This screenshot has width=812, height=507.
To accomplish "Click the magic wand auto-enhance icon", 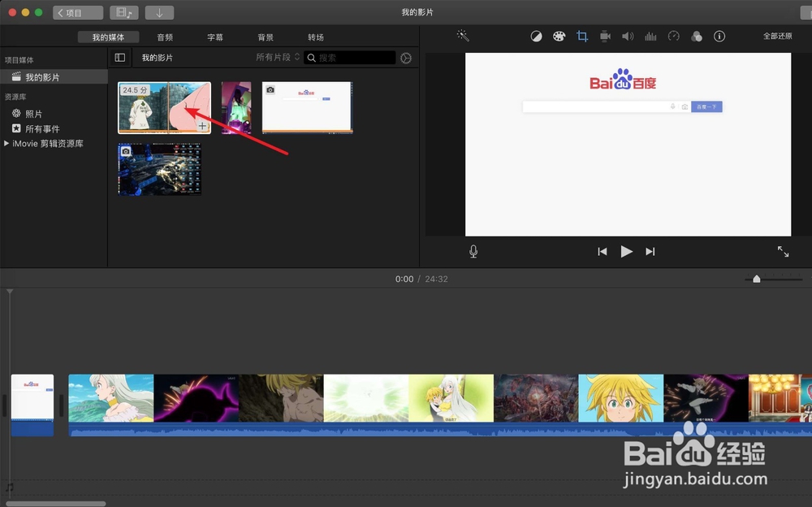I will coord(463,36).
